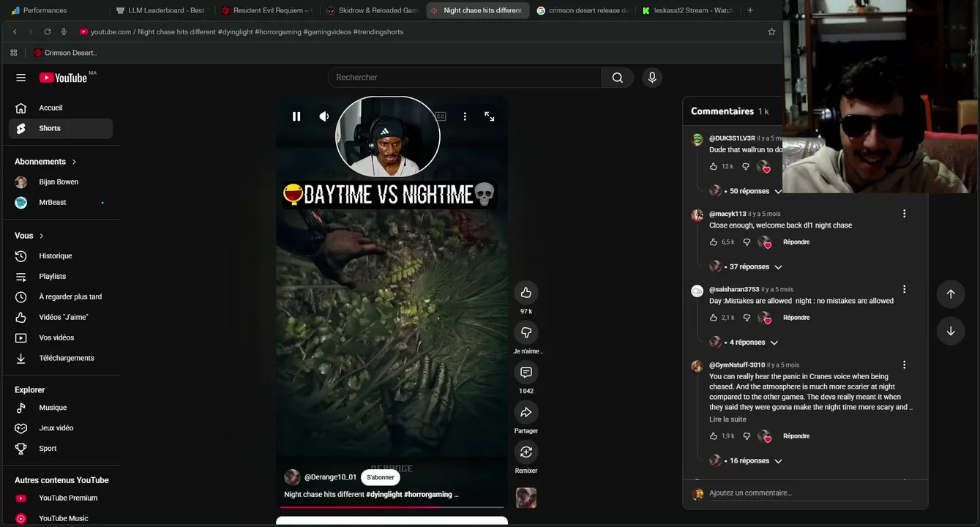Dislike the GymNstuff-3010 comment

pos(747,436)
